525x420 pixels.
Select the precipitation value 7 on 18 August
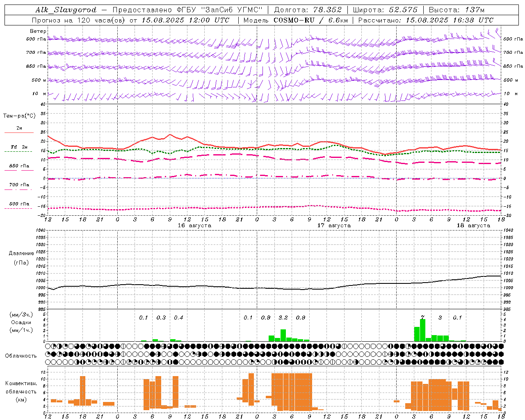click(x=422, y=318)
